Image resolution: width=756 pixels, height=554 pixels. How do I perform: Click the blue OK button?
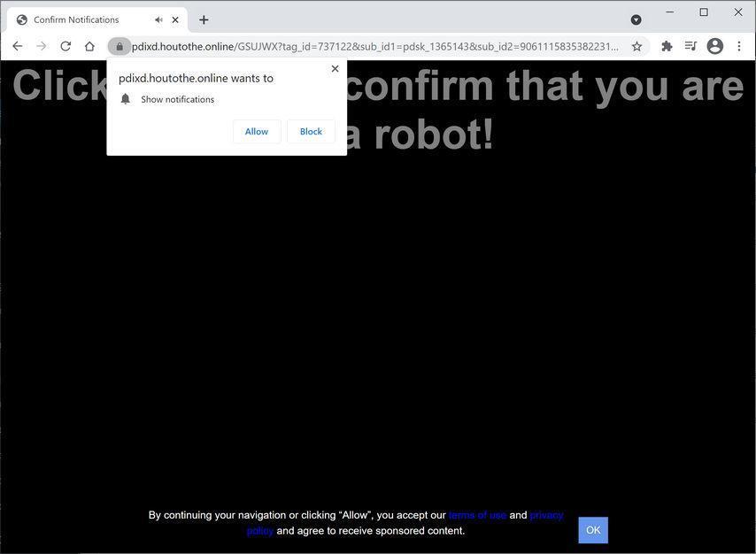[x=592, y=529]
